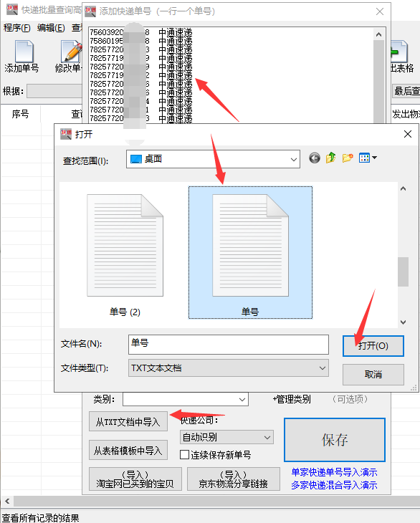420x523 pixels.
Task: Click the 最后查 button in main window
Action: (406, 91)
